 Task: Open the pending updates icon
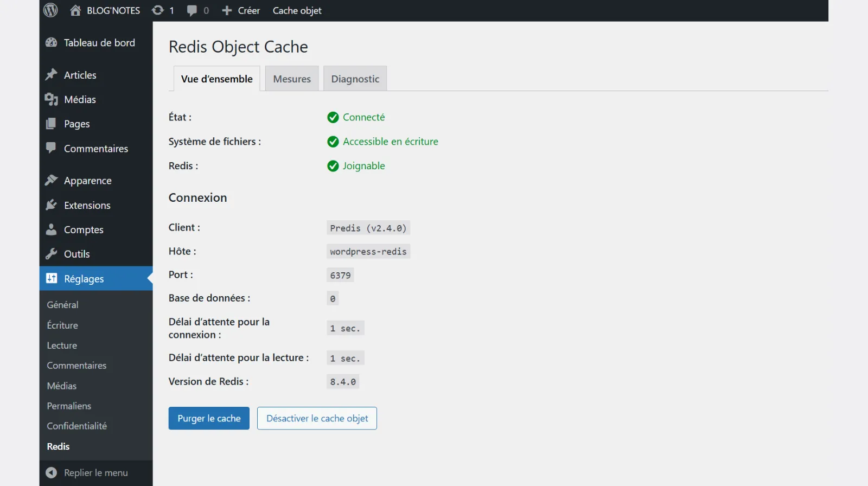click(x=158, y=10)
